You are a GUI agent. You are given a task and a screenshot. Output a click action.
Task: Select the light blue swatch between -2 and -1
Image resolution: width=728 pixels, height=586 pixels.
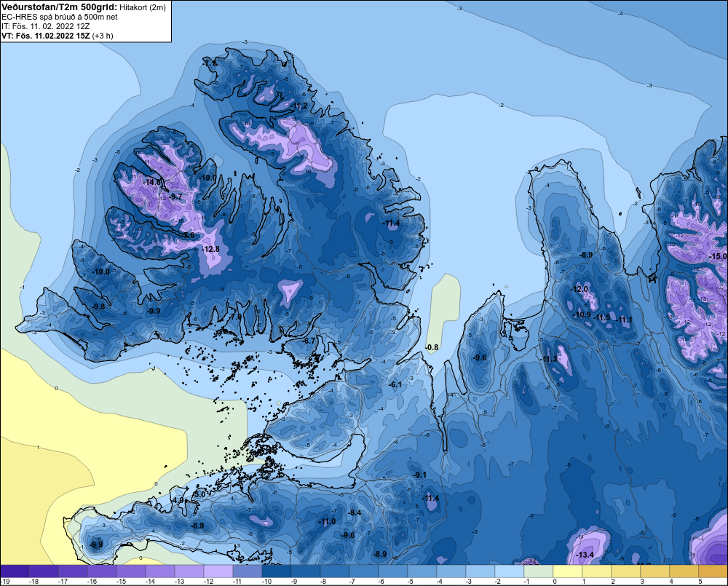[509, 571]
